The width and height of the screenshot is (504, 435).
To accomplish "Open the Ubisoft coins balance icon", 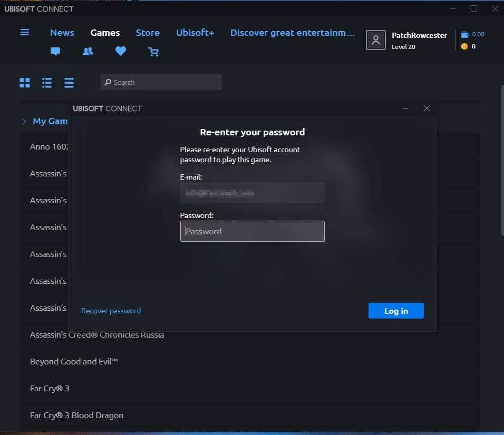I will [x=464, y=46].
